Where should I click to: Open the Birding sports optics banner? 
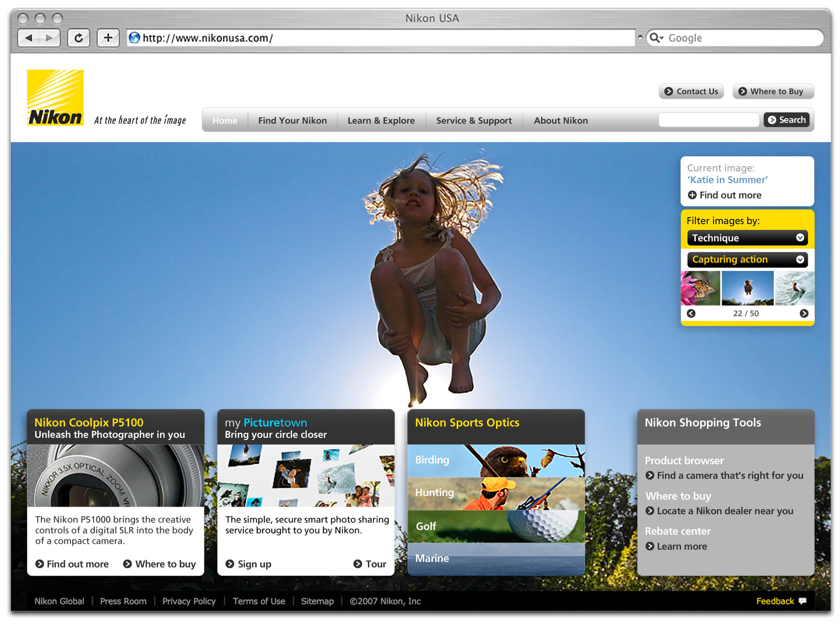click(496, 461)
